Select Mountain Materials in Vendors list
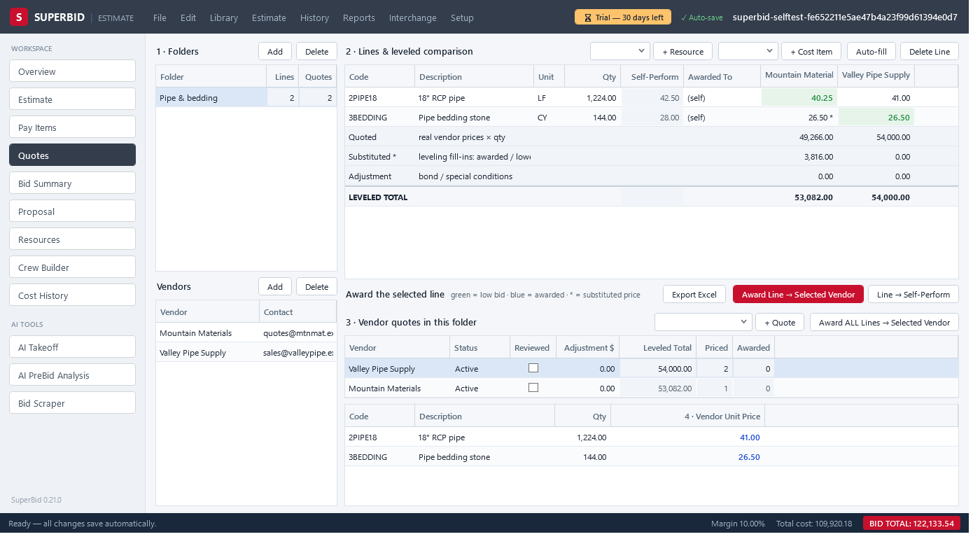Image resolution: width=980 pixels, height=560 pixels. tap(246, 333)
